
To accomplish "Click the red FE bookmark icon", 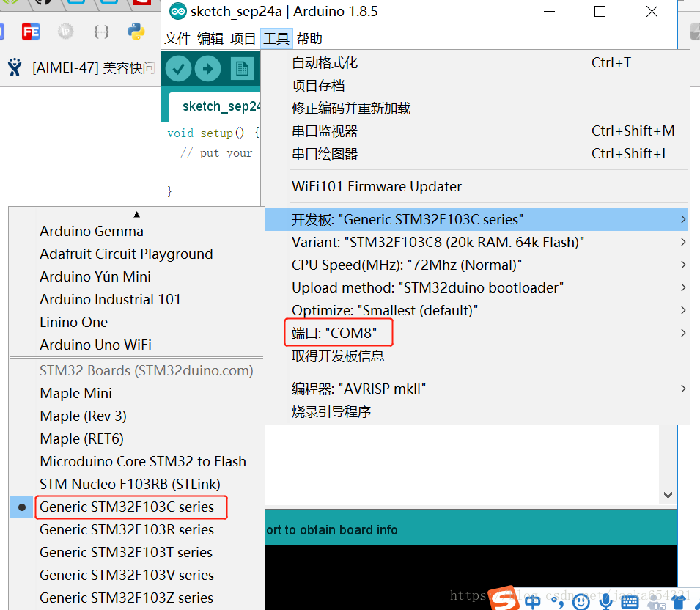I will 31,32.
